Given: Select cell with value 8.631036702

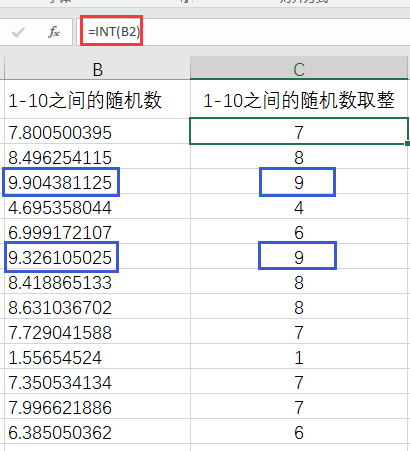Looking at the screenshot, I should tap(97, 307).
